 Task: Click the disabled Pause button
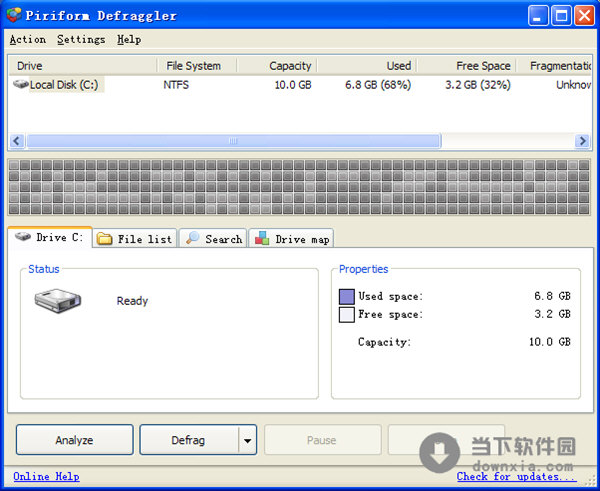[x=322, y=440]
